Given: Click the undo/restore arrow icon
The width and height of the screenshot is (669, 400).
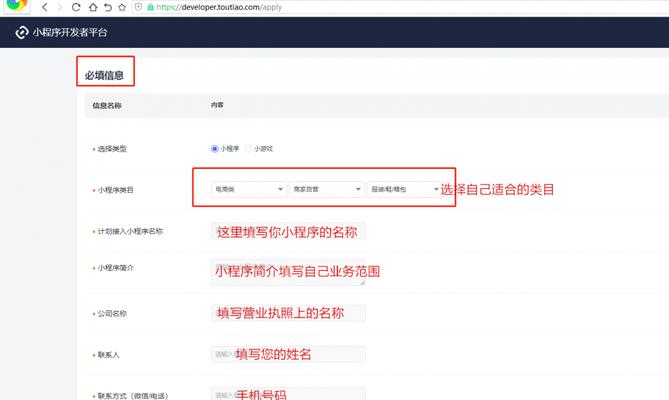Looking at the screenshot, I should (108, 7).
